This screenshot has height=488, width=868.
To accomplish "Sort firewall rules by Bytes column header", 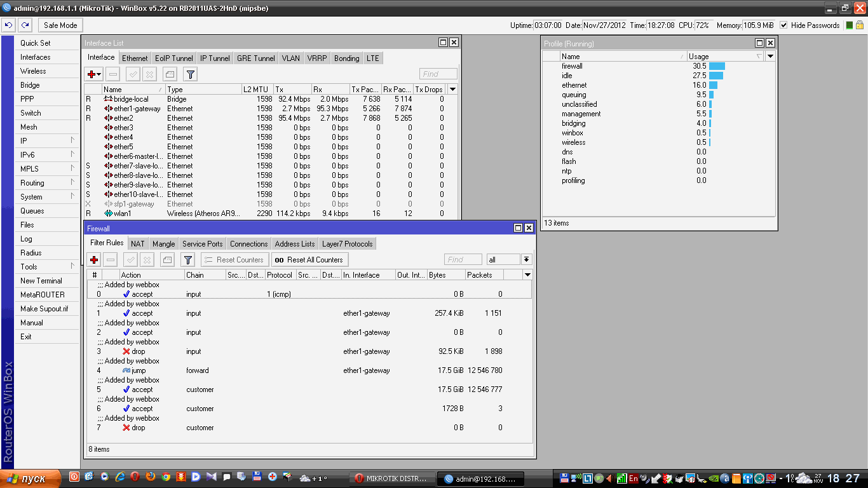I will click(x=446, y=275).
